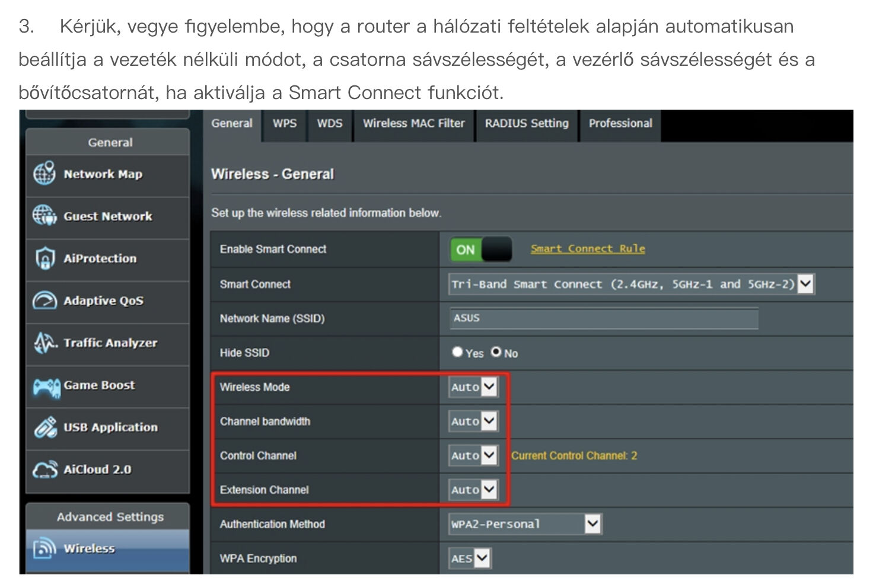Select the Adaptive QoS menu label
The height and width of the screenshot is (588, 876).
tap(104, 301)
